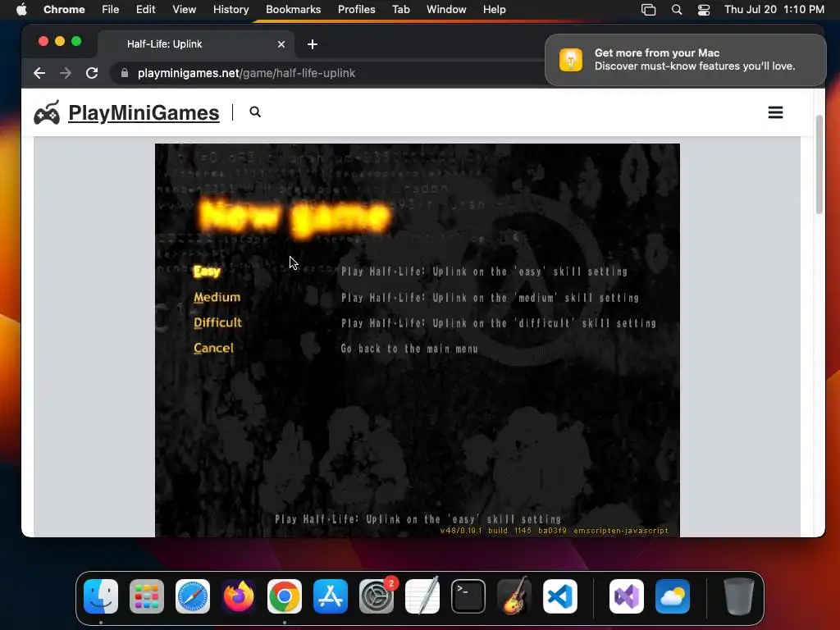The width and height of the screenshot is (840, 630).
Task: Click the date and time in menu bar
Action: coord(774,10)
